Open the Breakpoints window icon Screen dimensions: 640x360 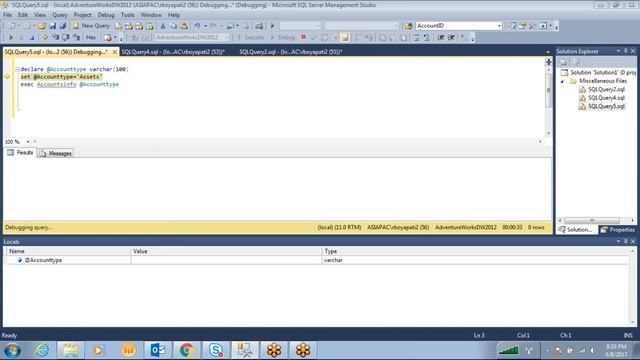pyautogui.click(x=108, y=38)
